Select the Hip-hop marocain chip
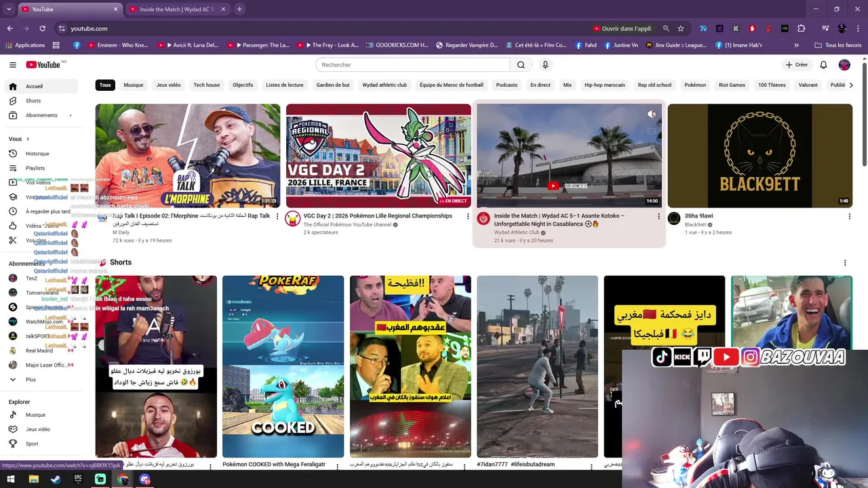The height and width of the screenshot is (488, 868). point(605,85)
